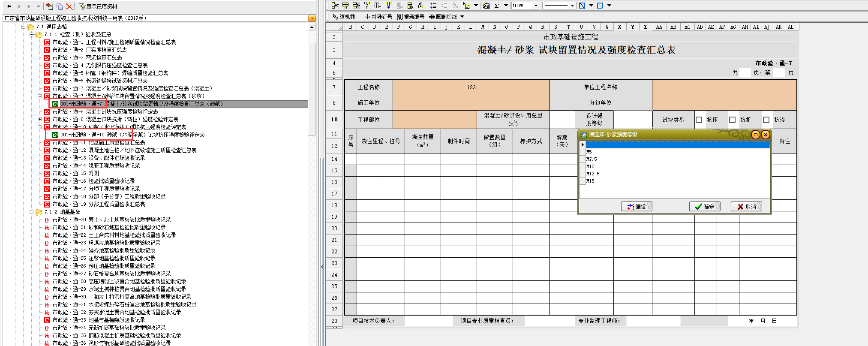The height and width of the screenshot is (346, 868).
Task: Click the dialog's round maximize button
Action: [x=756, y=135]
